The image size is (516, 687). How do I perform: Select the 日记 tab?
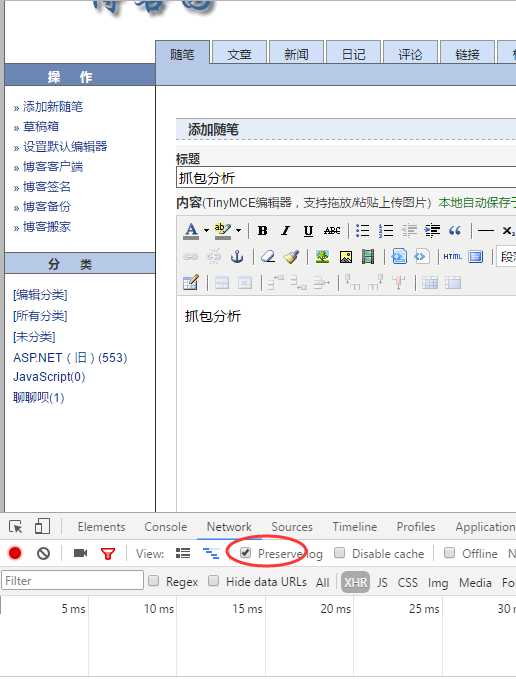click(353, 53)
